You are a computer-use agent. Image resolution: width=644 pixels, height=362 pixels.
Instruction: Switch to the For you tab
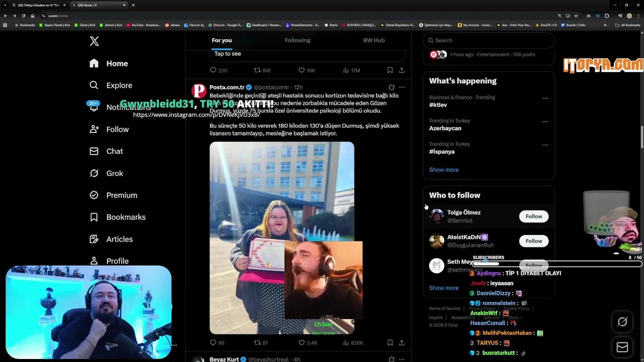pyautogui.click(x=222, y=40)
